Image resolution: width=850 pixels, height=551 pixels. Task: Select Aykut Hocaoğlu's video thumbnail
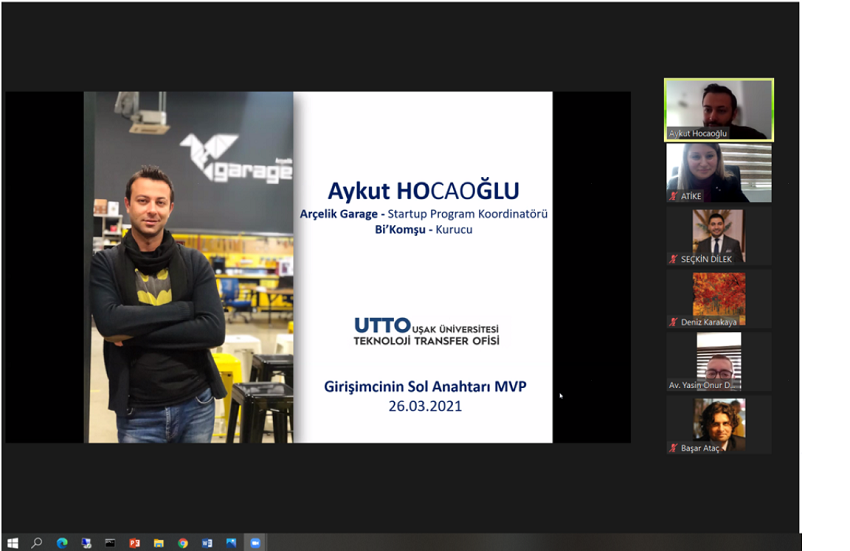click(x=718, y=108)
